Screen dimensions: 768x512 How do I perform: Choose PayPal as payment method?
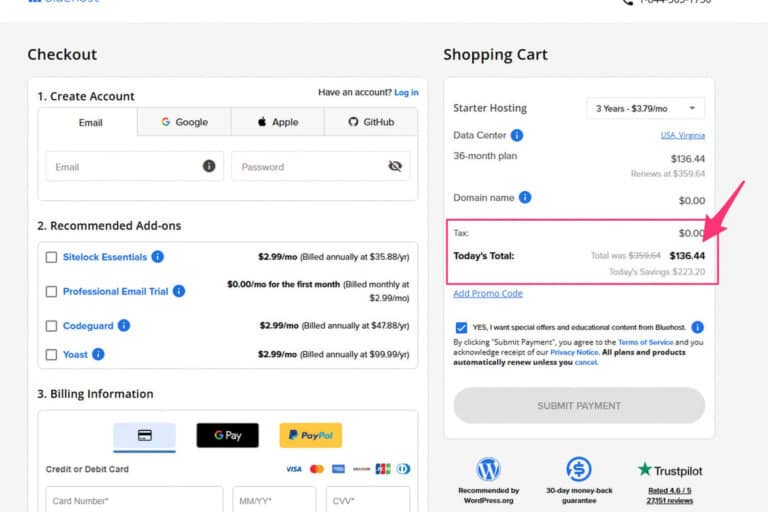point(310,435)
